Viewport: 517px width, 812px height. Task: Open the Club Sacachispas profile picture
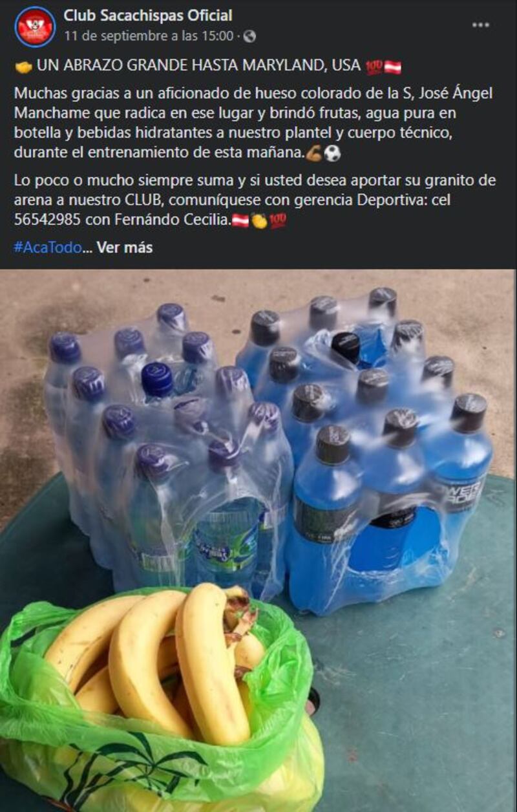click(35, 27)
